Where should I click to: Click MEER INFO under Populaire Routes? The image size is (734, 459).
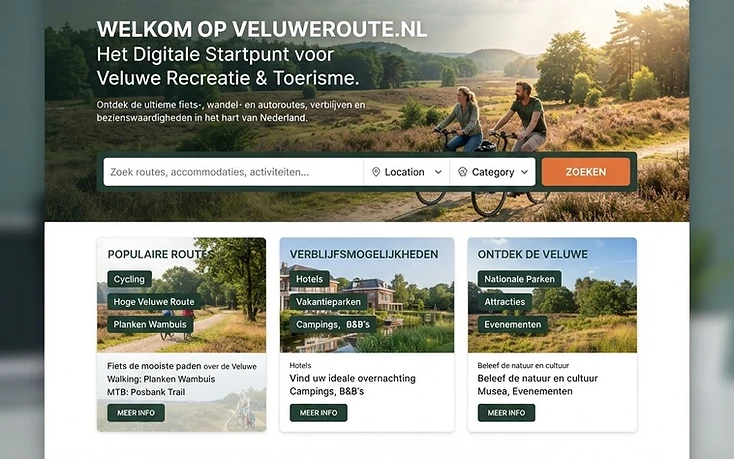click(136, 413)
